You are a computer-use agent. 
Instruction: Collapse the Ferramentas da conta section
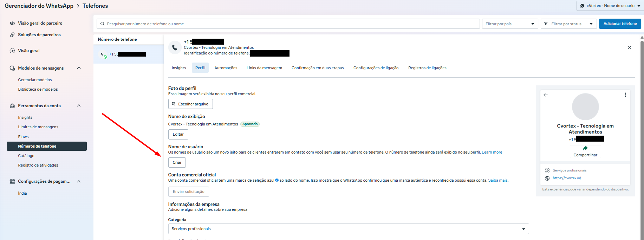[79, 106]
